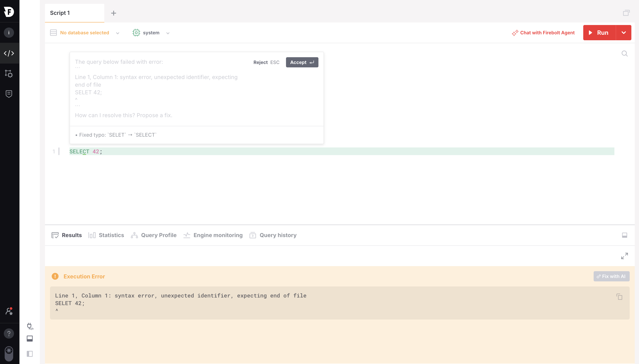Click Fix with AI button

click(x=611, y=276)
